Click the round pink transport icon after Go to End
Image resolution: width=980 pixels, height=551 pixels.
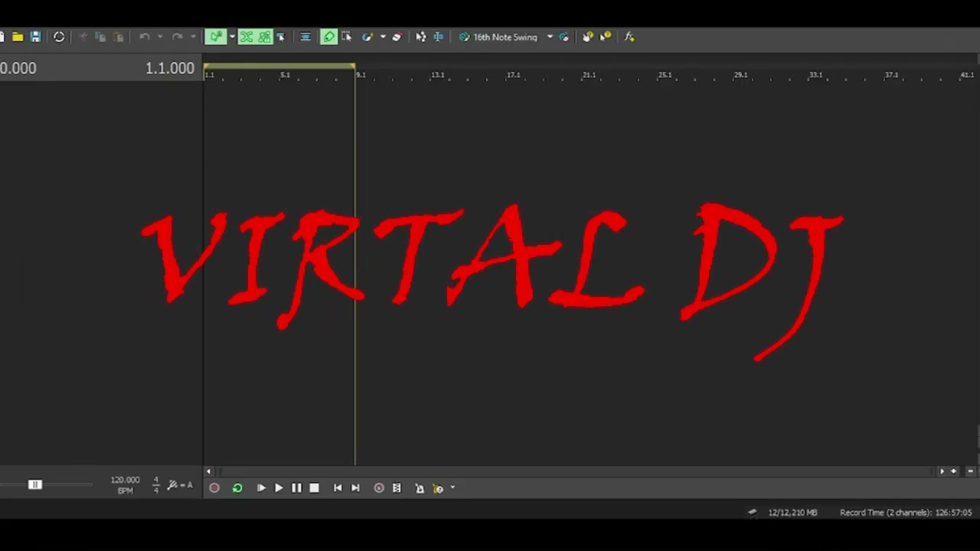(x=379, y=488)
